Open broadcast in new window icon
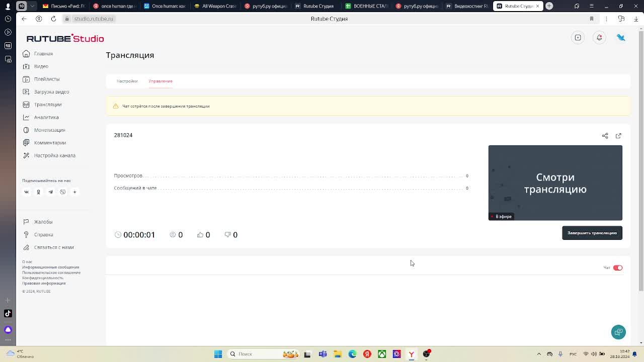This screenshot has width=644, height=362. (618, 136)
